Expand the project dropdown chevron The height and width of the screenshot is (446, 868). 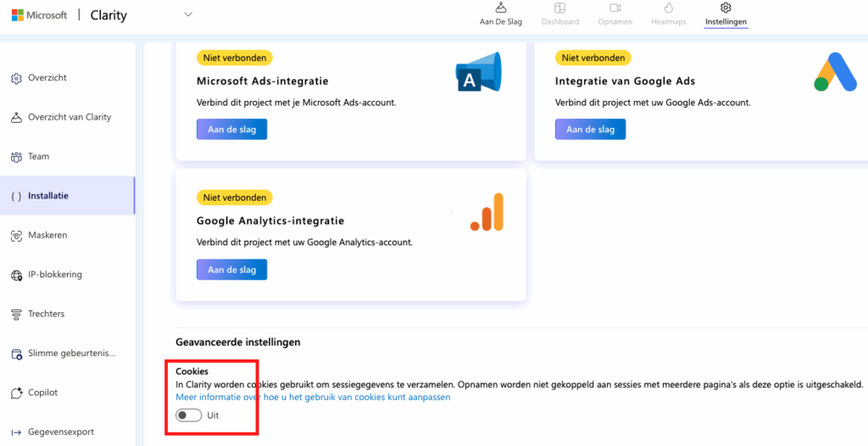point(188,14)
